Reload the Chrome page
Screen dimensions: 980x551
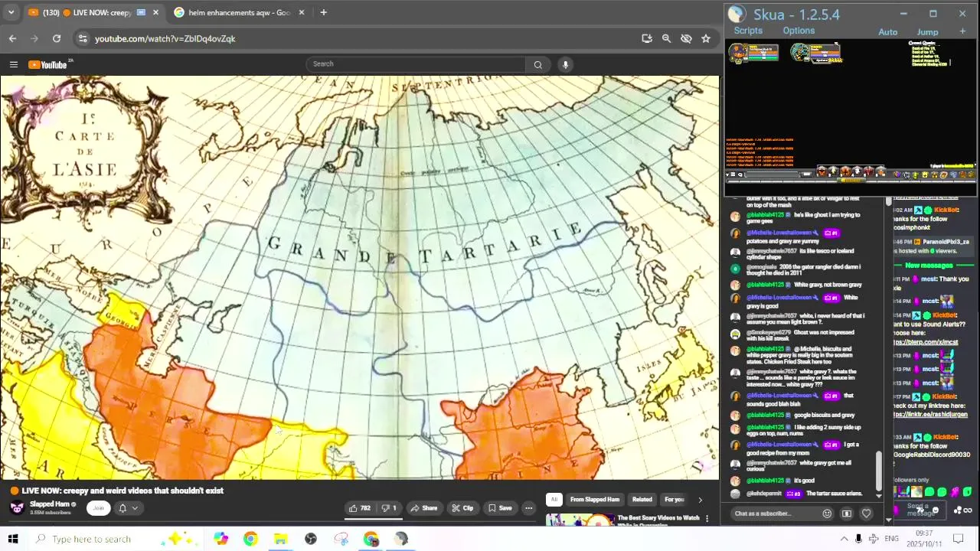click(57, 38)
